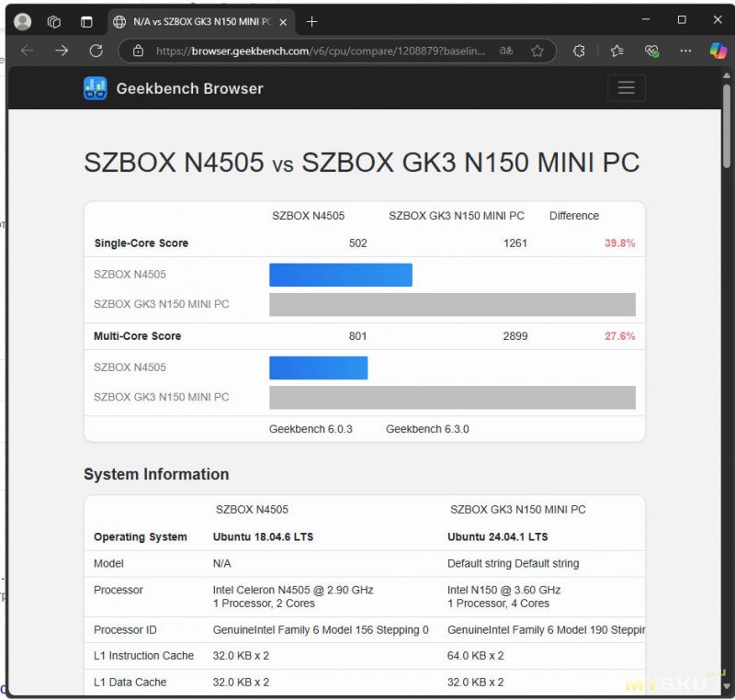735x700 pixels.
Task: Click the Geekbench logo icon
Action: pos(96,88)
